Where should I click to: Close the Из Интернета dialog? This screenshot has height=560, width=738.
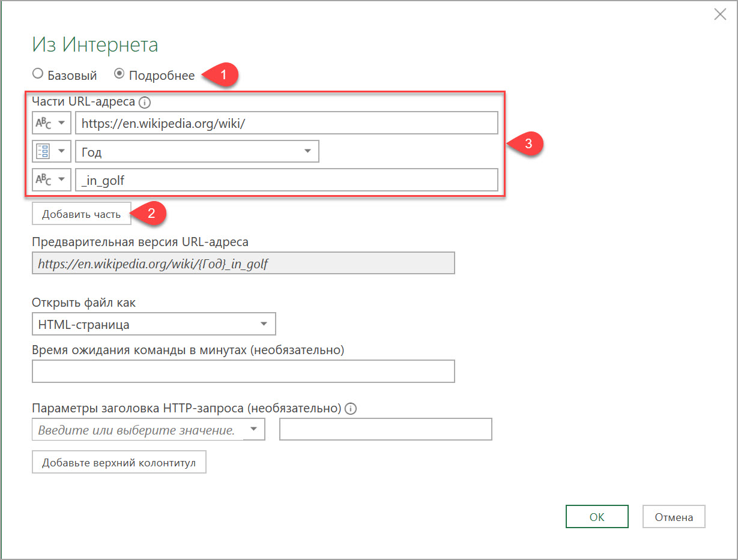coord(719,14)
